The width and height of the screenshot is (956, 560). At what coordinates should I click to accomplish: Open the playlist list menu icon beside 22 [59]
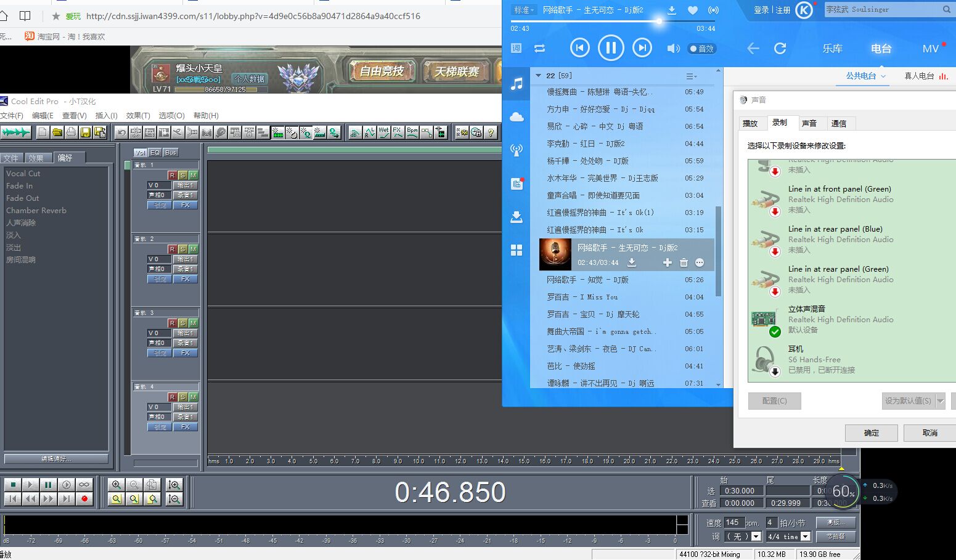coord(692,76)
